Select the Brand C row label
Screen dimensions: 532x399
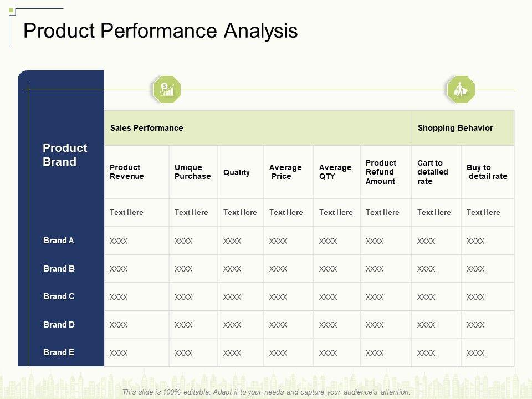pos(59,296)
